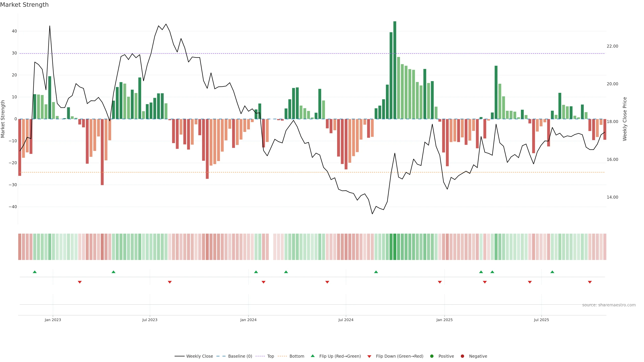
Task: Click Flip Up green triangle legend icon
Action: [312, 356]
